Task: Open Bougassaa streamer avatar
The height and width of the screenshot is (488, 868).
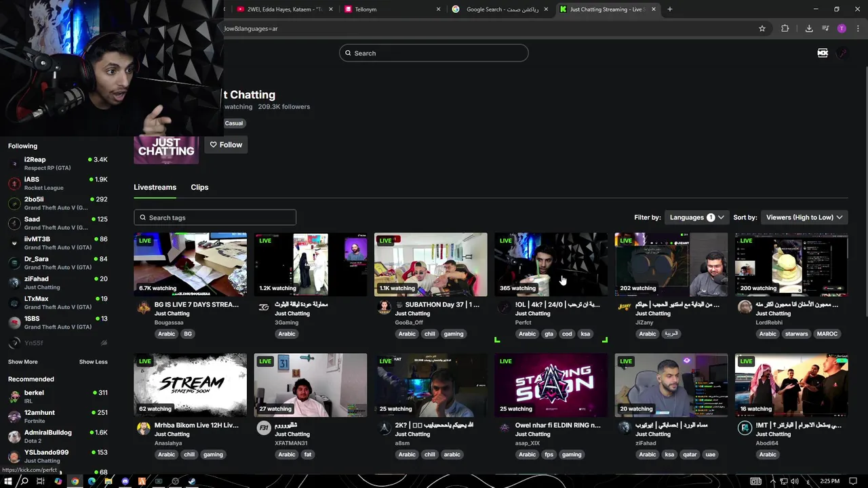Action: point(143,308)
